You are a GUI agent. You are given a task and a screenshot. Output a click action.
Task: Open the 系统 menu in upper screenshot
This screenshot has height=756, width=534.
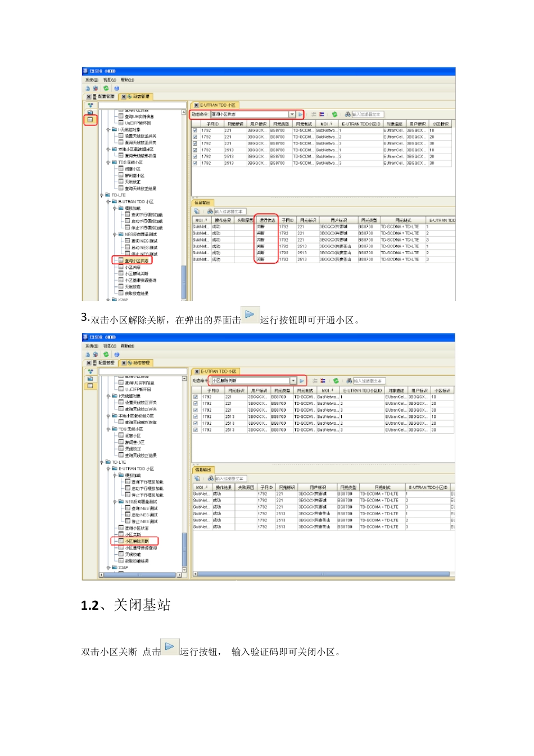[92, 80]
